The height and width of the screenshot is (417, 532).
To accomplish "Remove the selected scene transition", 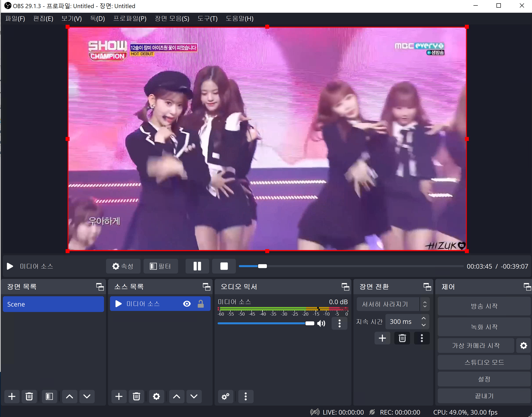I will tap(402, 338).
